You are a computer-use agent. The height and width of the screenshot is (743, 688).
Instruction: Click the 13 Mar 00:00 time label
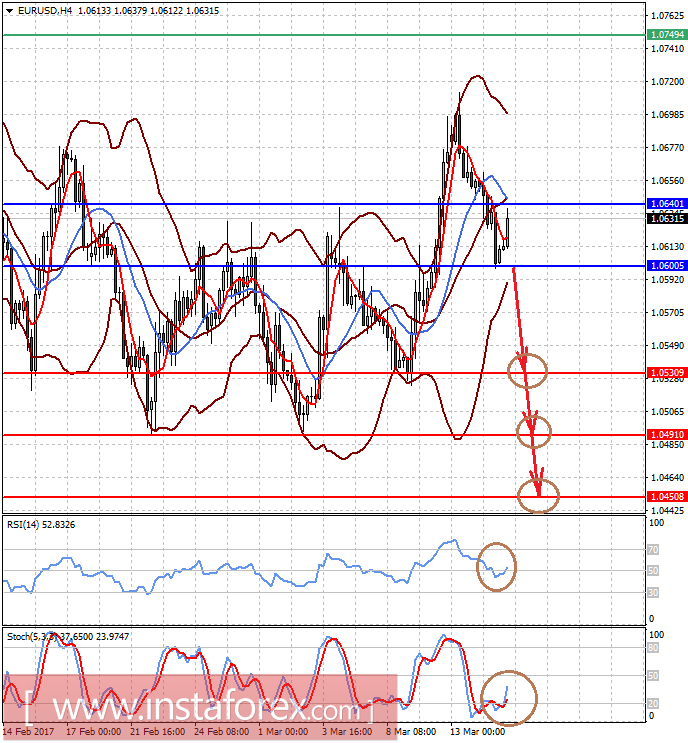pos(477,731)
